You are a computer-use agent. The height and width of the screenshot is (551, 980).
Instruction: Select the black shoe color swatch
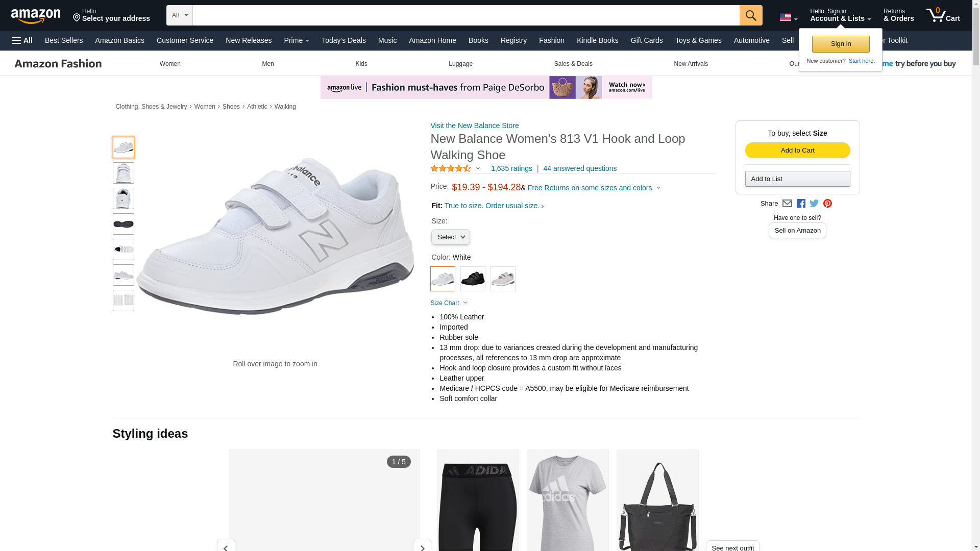[473, 279]
